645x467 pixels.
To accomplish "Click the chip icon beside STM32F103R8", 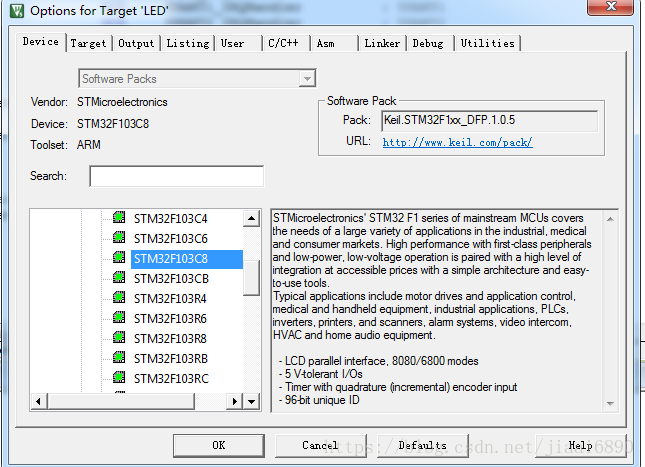I will 119,337.
